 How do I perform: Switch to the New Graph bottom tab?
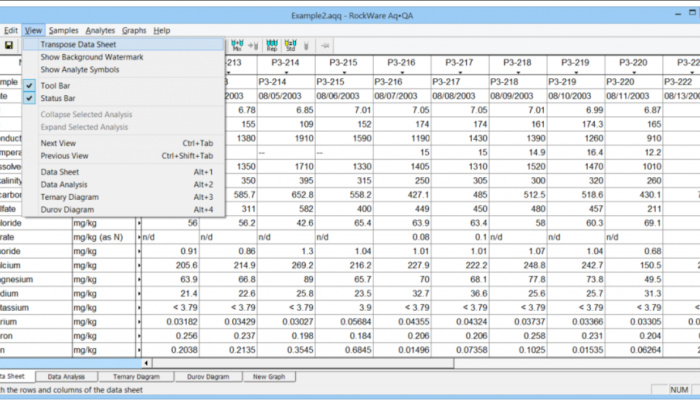pos(269,376)
